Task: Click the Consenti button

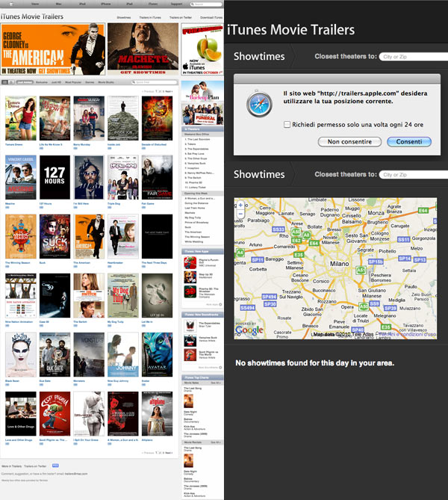Action: 408,141
